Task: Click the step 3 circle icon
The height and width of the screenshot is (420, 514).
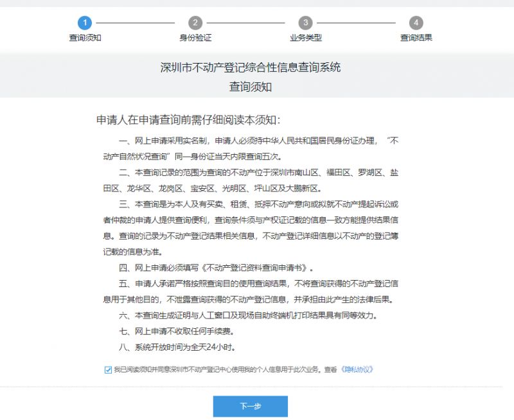Action: [x=306, y=23]
